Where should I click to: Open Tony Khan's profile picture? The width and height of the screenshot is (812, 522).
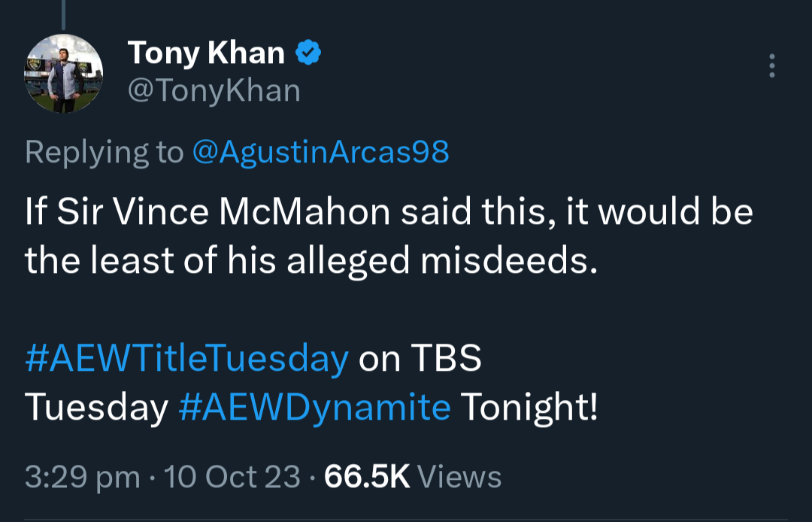pyautogui.click(x=64, y=74)
